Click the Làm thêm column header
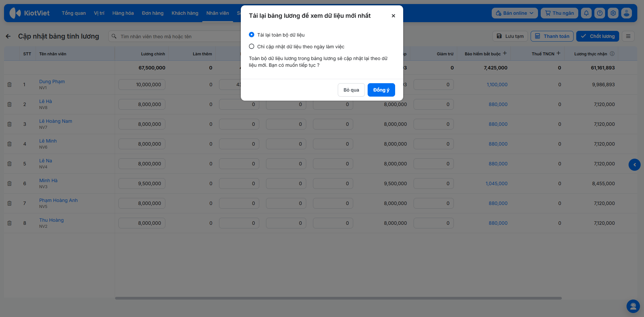 coord(202,54)
